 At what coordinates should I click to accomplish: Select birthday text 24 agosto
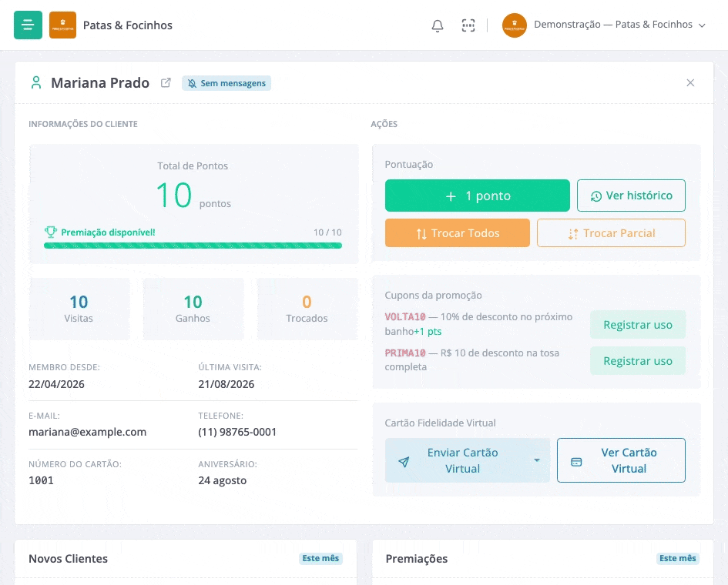coord(223,480)
